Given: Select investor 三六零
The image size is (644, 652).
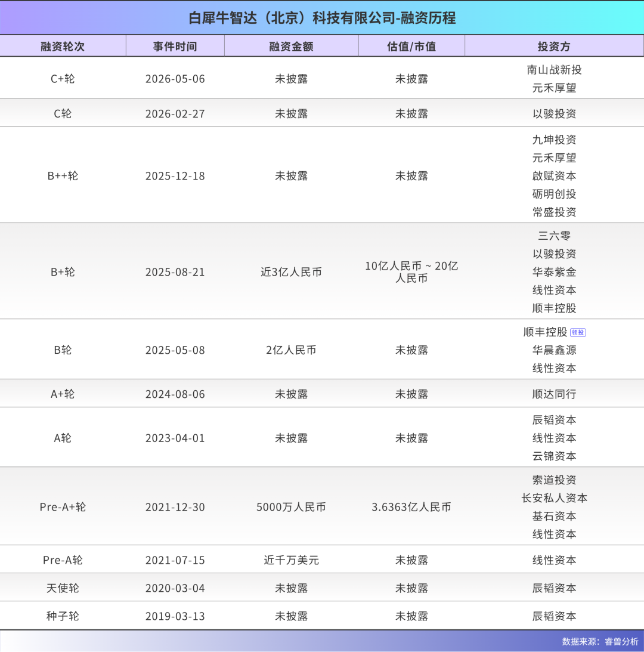Looking at the screenshot, I should coord(554,236).
